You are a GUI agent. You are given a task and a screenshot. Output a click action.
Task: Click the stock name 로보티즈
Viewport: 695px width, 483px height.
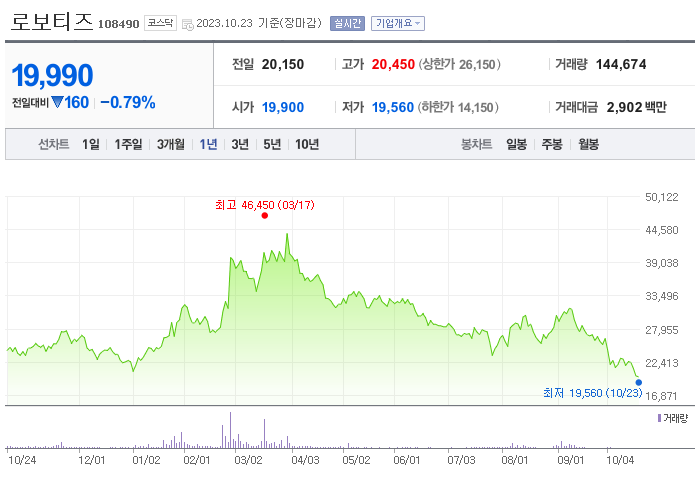click(51, 22)
